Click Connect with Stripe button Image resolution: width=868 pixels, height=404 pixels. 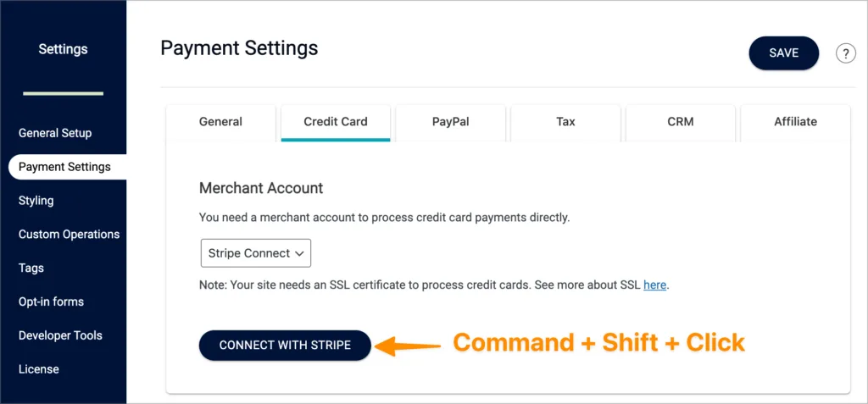[285, 345]
